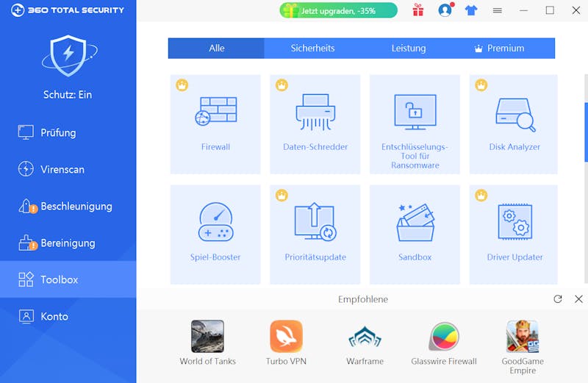Viewport: 588px width, 383px height.
Task: Switch to the Sicherheits tab
Action: 313,48
